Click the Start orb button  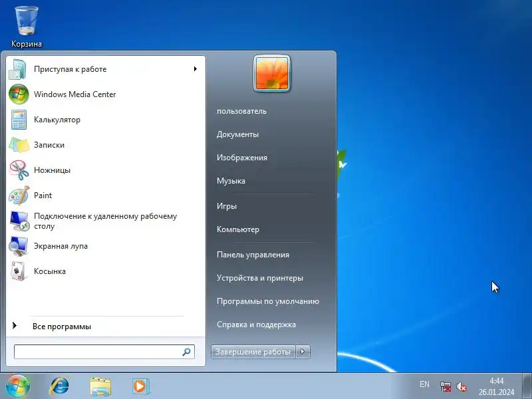(18, 386)
